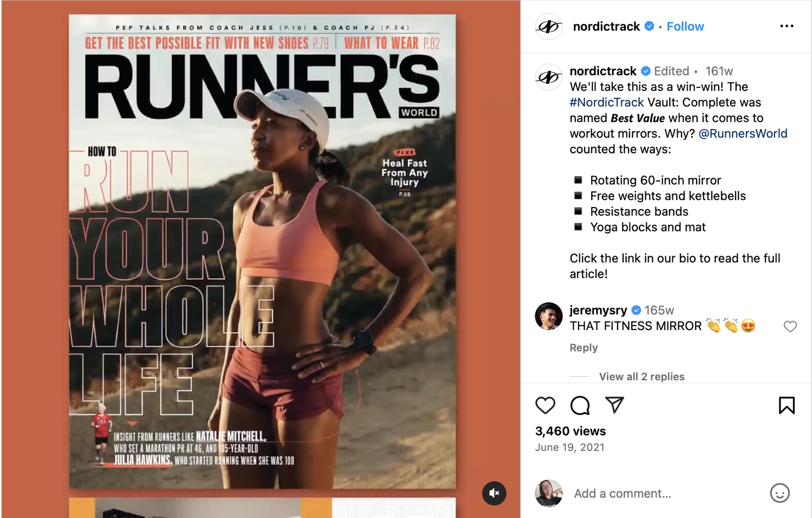812x518 pixels.
Task: Like jeremysry's comment with small heart
Action: pyautogui.click(x=790, y=326)
